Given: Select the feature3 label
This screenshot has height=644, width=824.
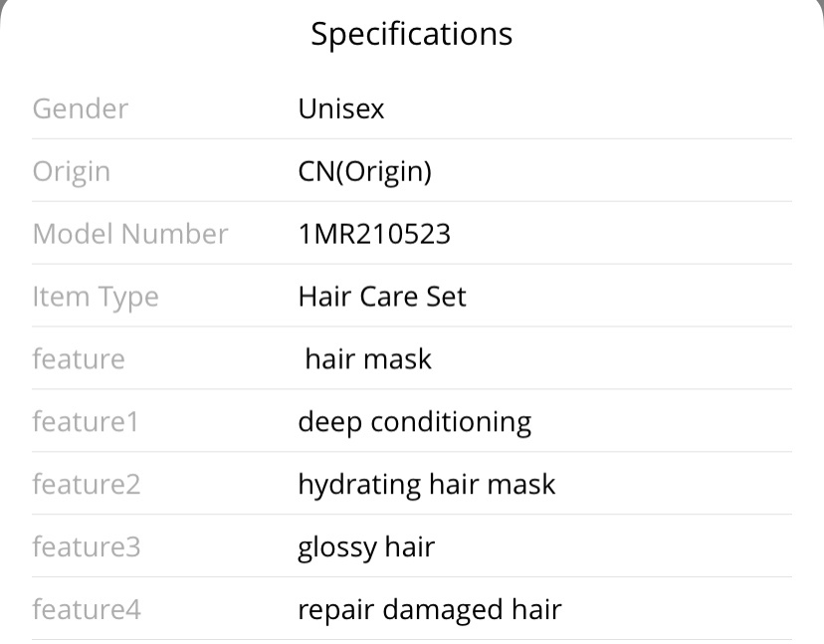Looking at the screenshot, I should point(87,546).
